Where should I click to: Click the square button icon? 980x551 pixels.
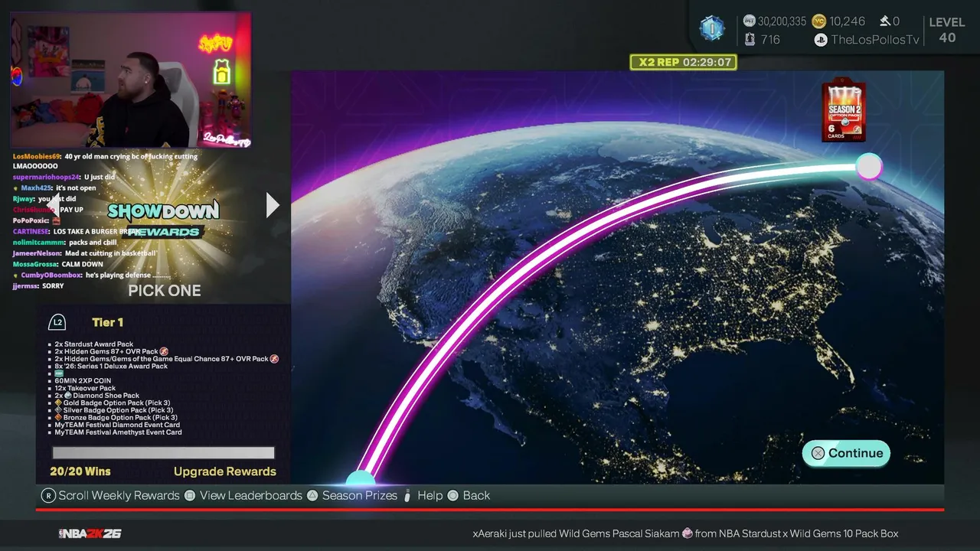click(x=190, y=495)
